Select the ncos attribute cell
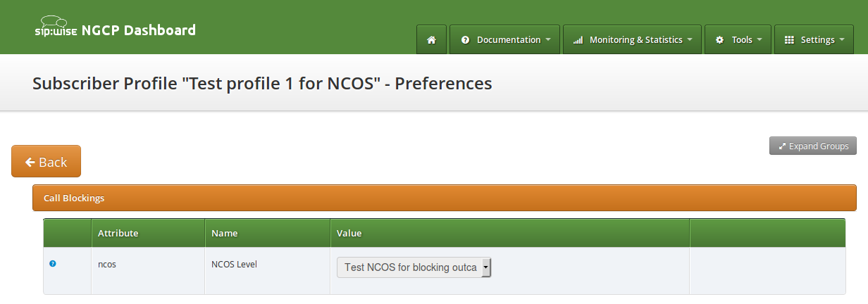 pyautogui.click(x=106, y=265)
